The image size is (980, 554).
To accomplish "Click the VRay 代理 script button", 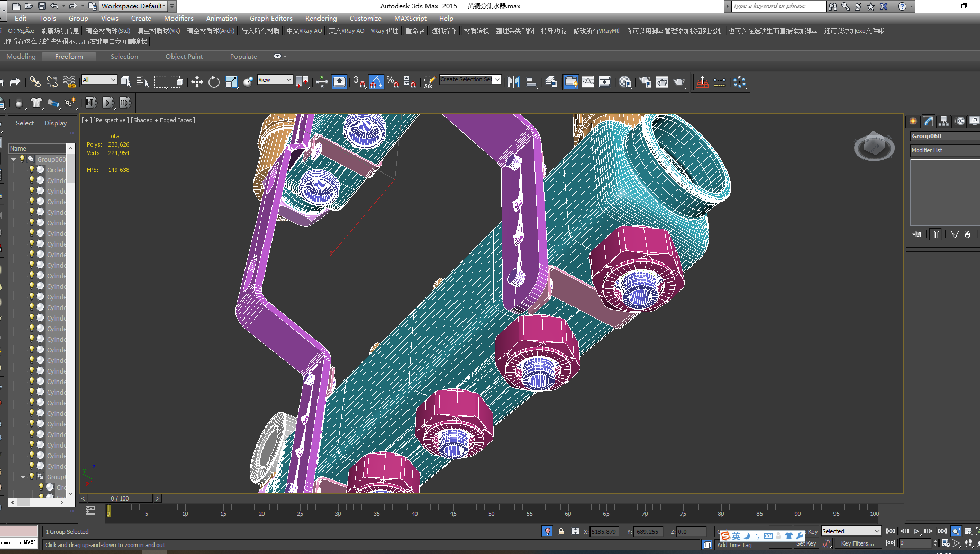I will [x=385, y=31].
